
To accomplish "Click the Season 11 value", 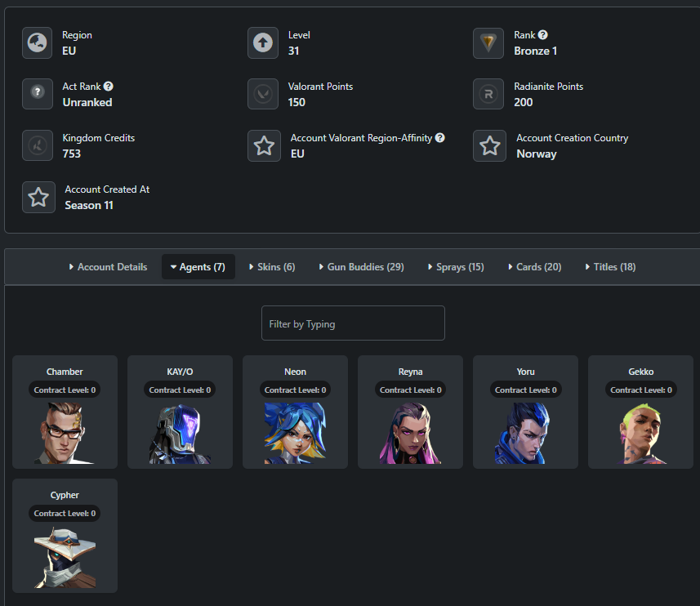I will pyautogui.click(x=89, y=205).
